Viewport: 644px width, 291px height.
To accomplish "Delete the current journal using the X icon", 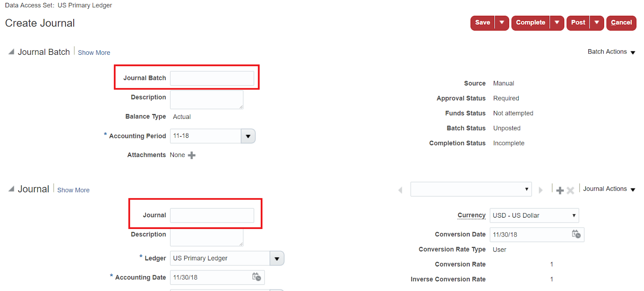I will click(570, 189).
